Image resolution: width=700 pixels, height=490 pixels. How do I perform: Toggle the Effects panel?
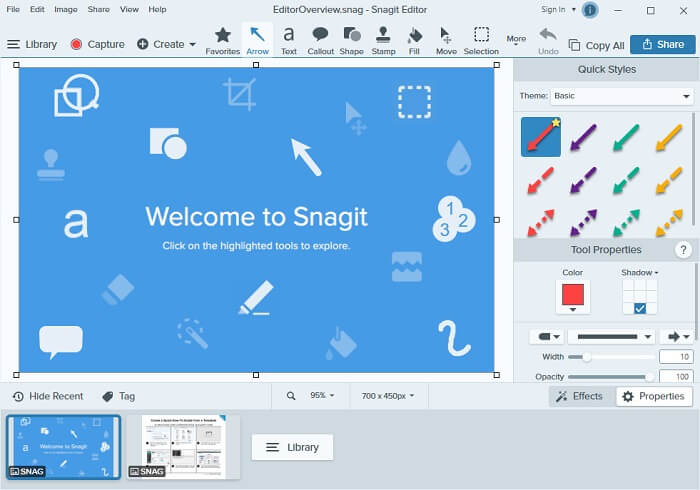(582, 396)
